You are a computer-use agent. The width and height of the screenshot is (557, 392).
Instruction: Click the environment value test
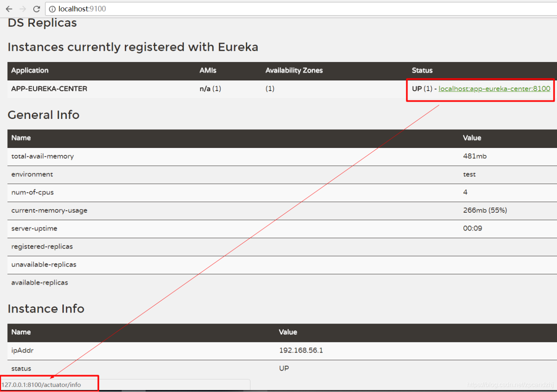469,174
